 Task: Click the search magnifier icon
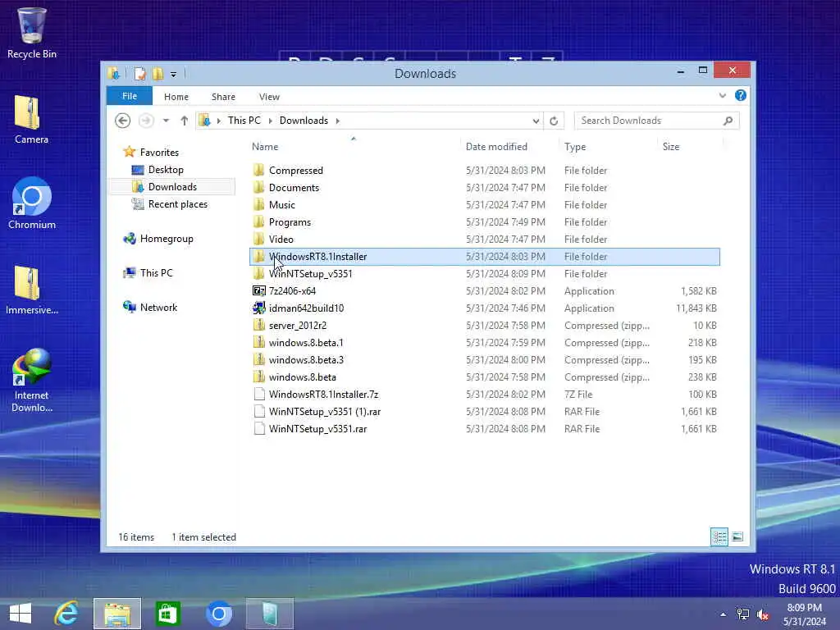728,121
